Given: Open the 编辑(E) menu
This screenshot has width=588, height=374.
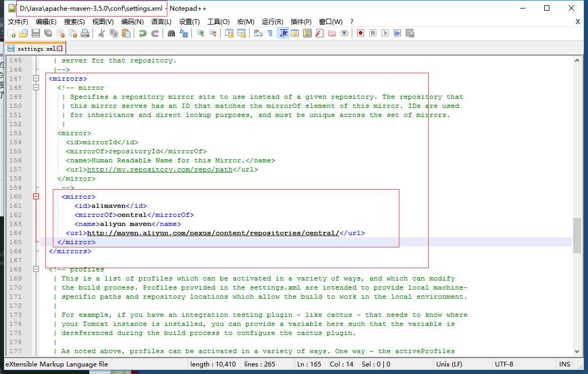Looking at the screenshot, I should coord(46,22).
